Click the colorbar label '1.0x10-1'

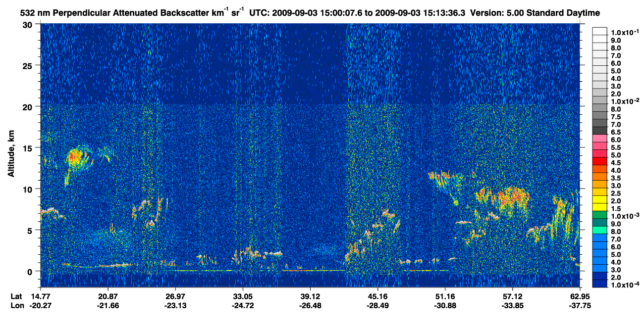(625, 32)
